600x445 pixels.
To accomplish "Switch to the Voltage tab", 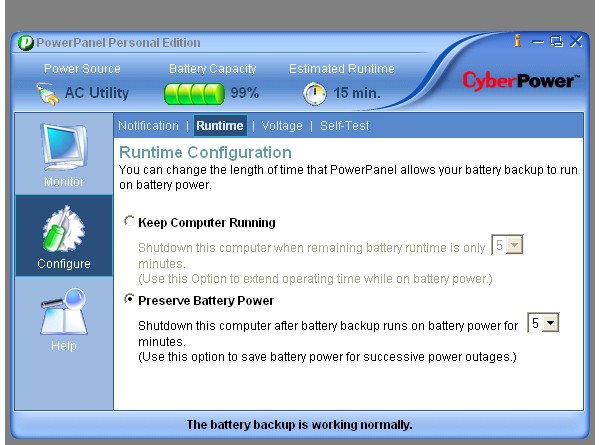I will [x=282, y=126].
